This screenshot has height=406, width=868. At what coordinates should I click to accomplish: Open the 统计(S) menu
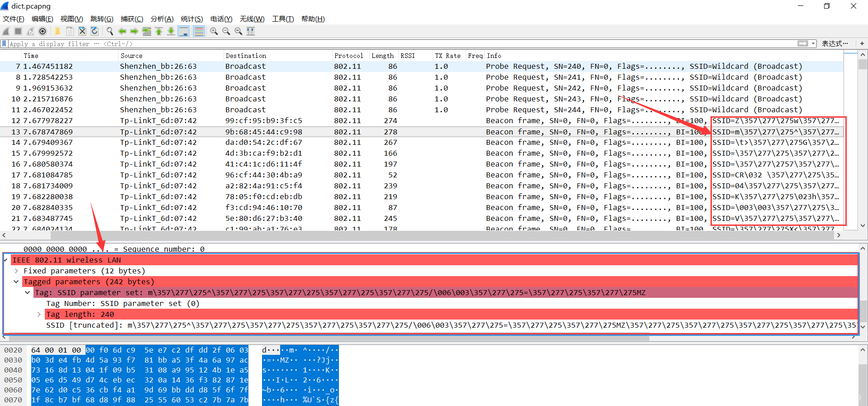click(192, 19)
